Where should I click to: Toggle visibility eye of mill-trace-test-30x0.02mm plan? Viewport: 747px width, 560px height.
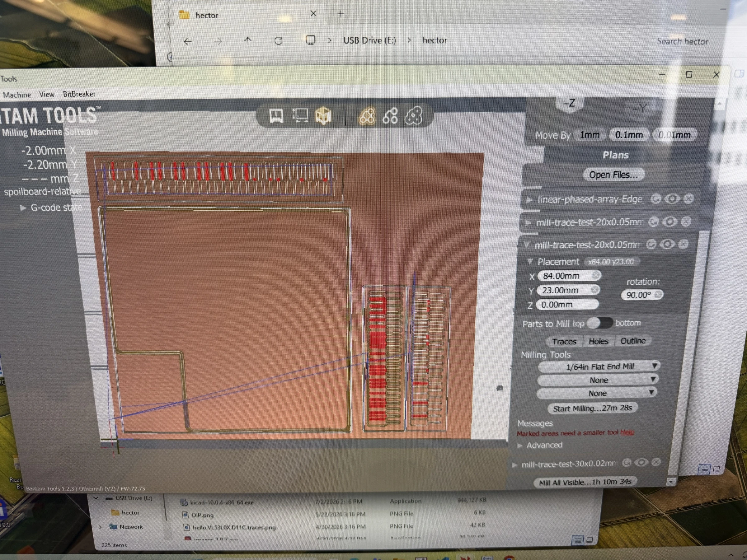pos(641,462)
